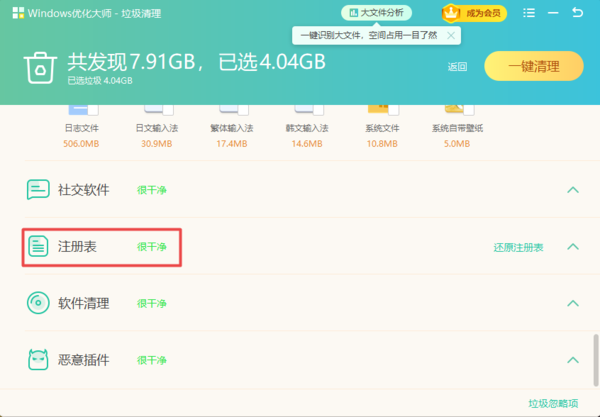This screenshot has width=600, height=417.
Task: Select the 日志文件 file icon
Action: [79, 108]
